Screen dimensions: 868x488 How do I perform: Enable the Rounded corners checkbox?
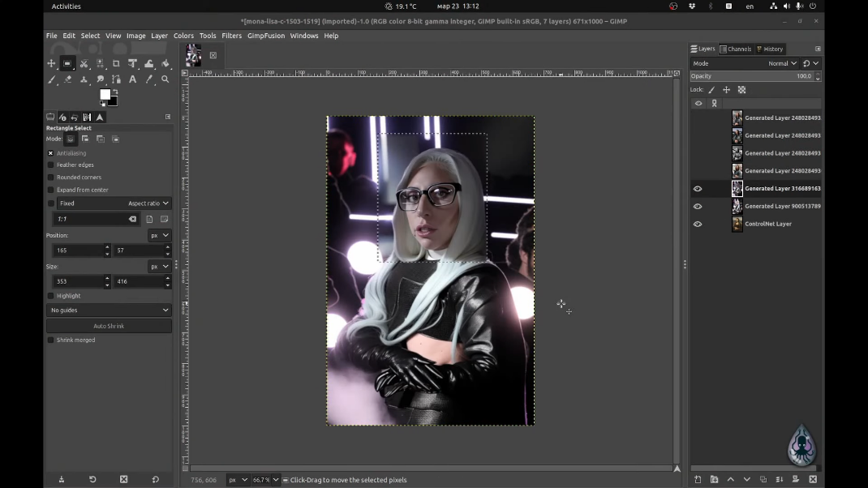point(51,178)
